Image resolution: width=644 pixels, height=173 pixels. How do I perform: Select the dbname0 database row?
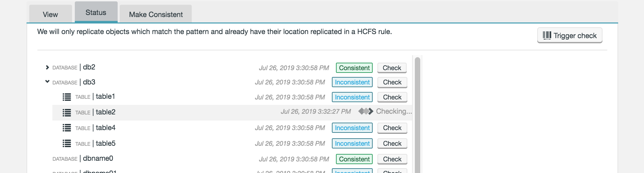(98, 159)
